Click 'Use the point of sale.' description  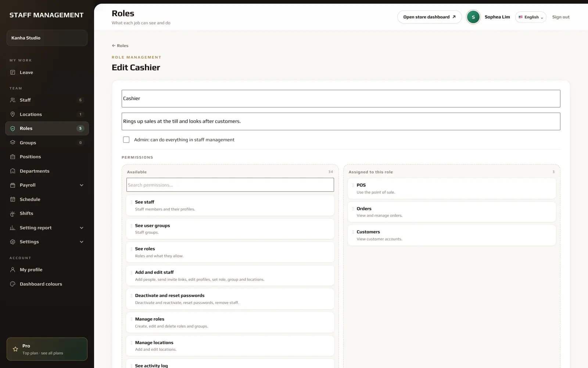click(376, 192)
